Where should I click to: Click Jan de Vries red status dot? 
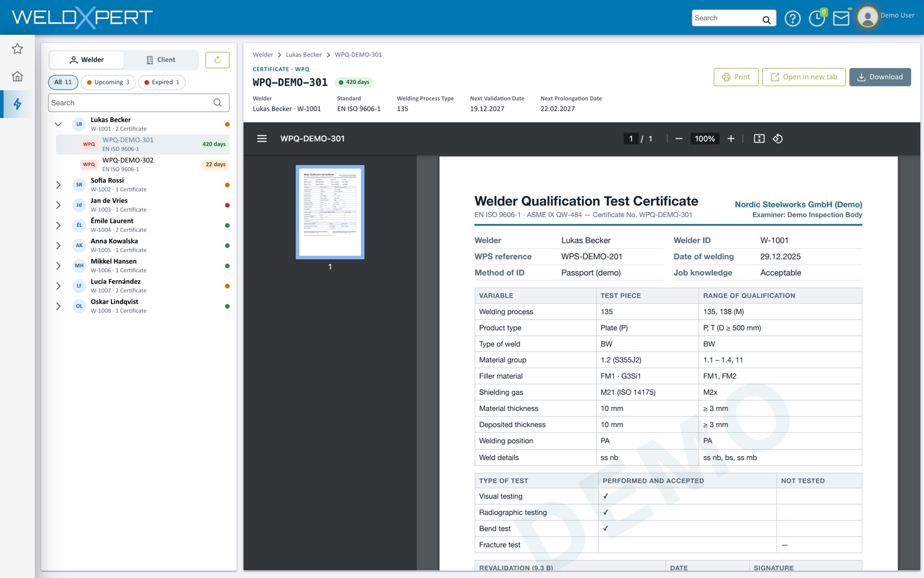click(x=227, y=205)
